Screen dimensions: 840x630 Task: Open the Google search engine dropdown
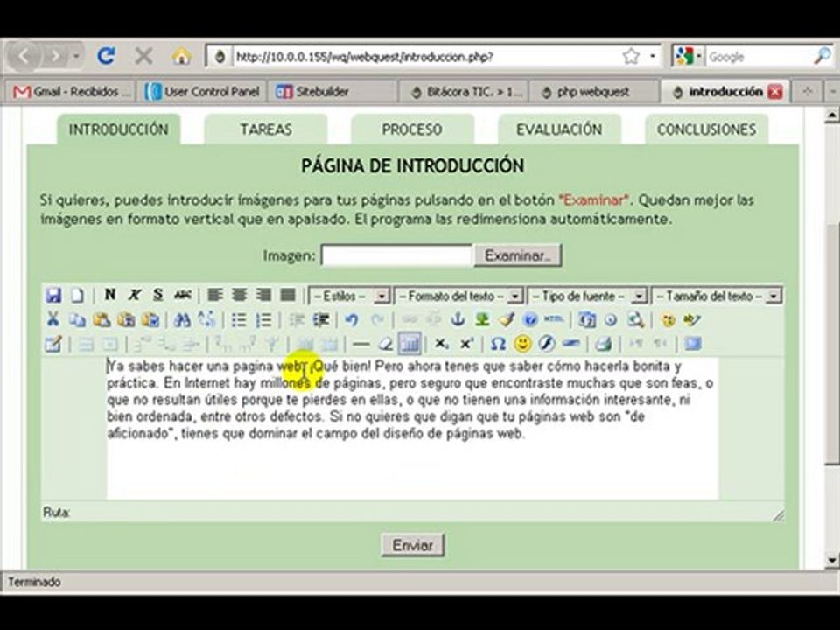[698, 56]
